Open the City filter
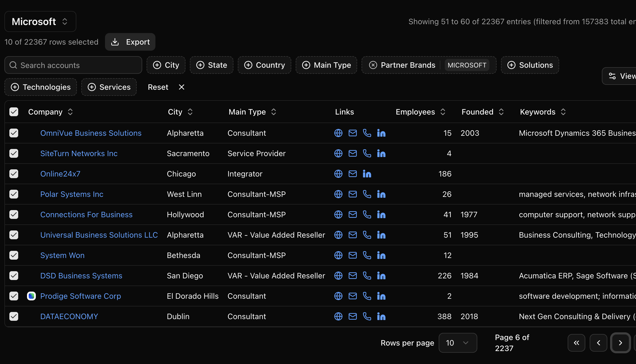Image resolution: width=636 pixels, height=364 pixels. coord(166,65)
